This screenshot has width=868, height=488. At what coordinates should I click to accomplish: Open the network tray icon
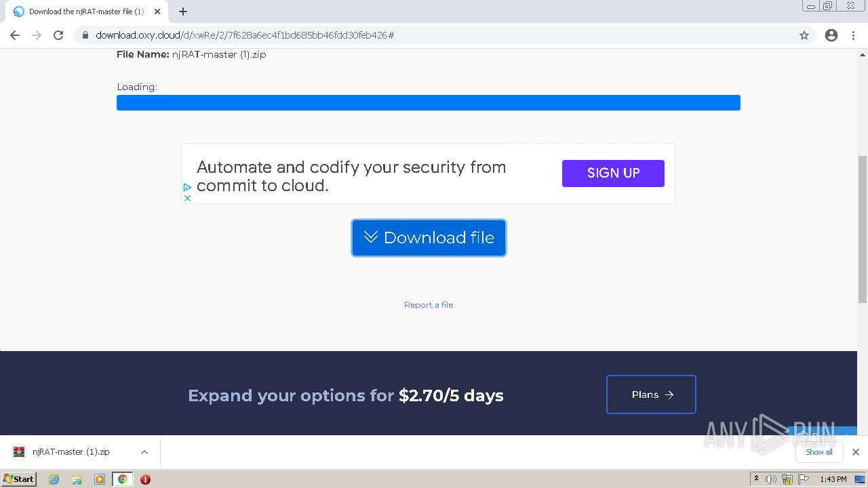pos(787,479)
